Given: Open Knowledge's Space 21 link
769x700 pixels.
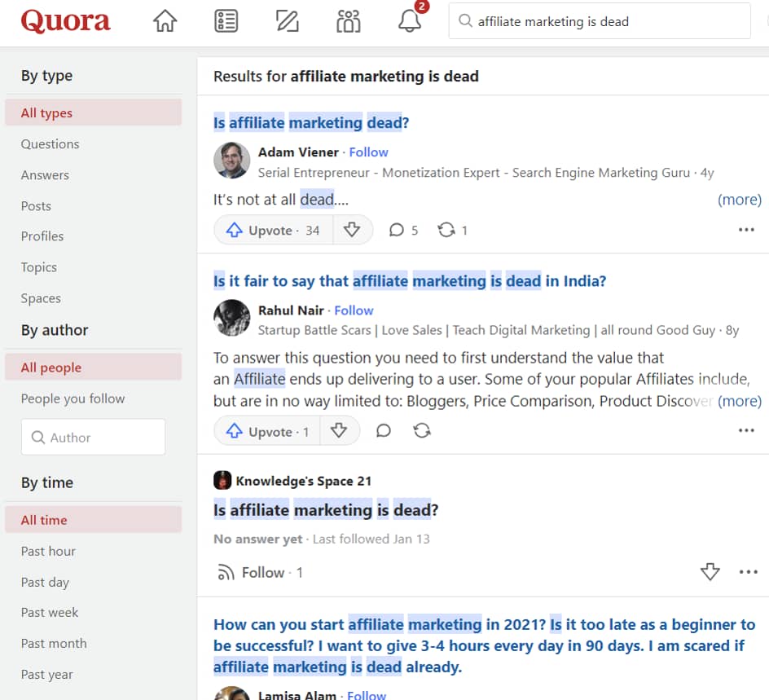Looking at the screenshot, I should [x=303, y=481].
